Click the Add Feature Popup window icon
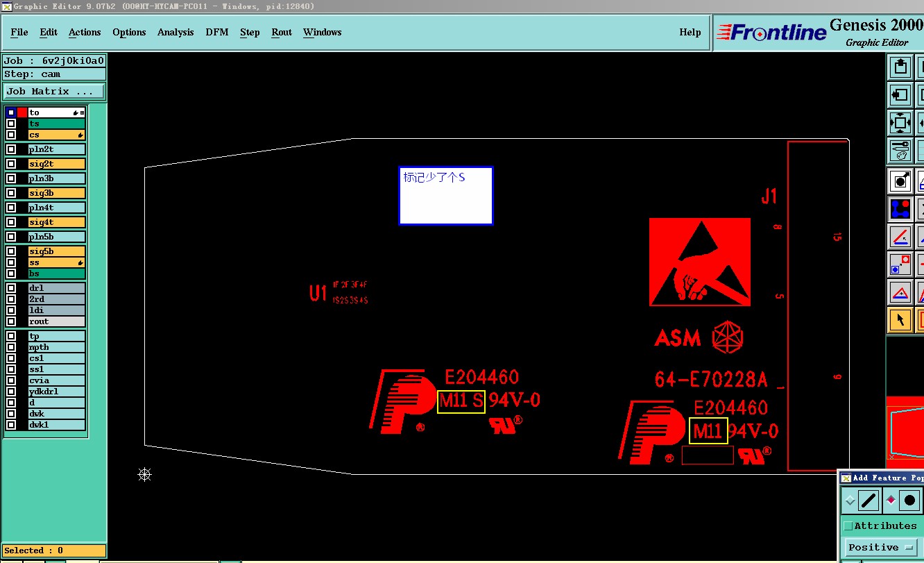The width and height of the screenshot is (924, 563). pyautogui.click(x=846, y=478)
